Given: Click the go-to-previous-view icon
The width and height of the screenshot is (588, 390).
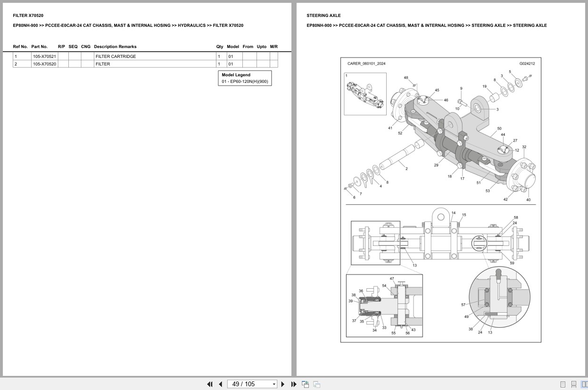Looking at the screenshot, I should [x=306, y=384].
